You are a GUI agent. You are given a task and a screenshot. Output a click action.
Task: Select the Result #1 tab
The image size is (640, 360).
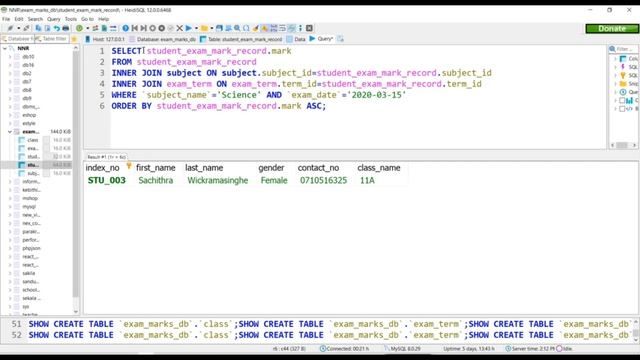106,157
